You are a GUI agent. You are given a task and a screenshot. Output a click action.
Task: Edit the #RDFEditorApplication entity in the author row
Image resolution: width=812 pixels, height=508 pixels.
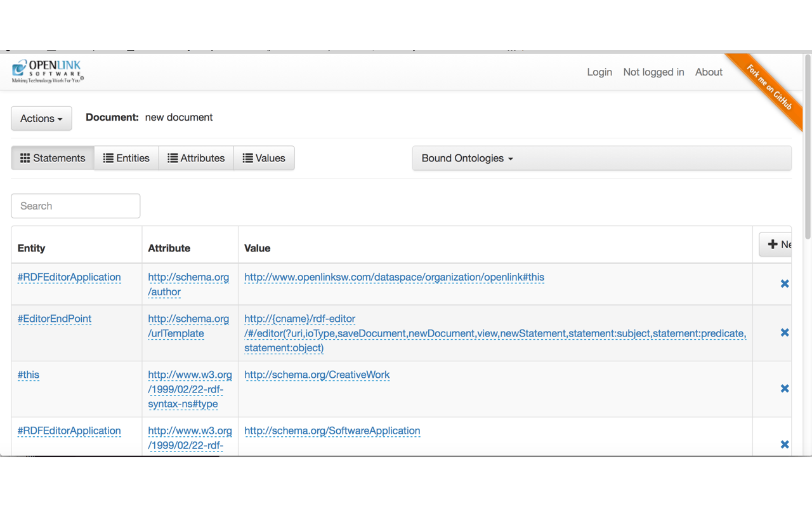69,277
